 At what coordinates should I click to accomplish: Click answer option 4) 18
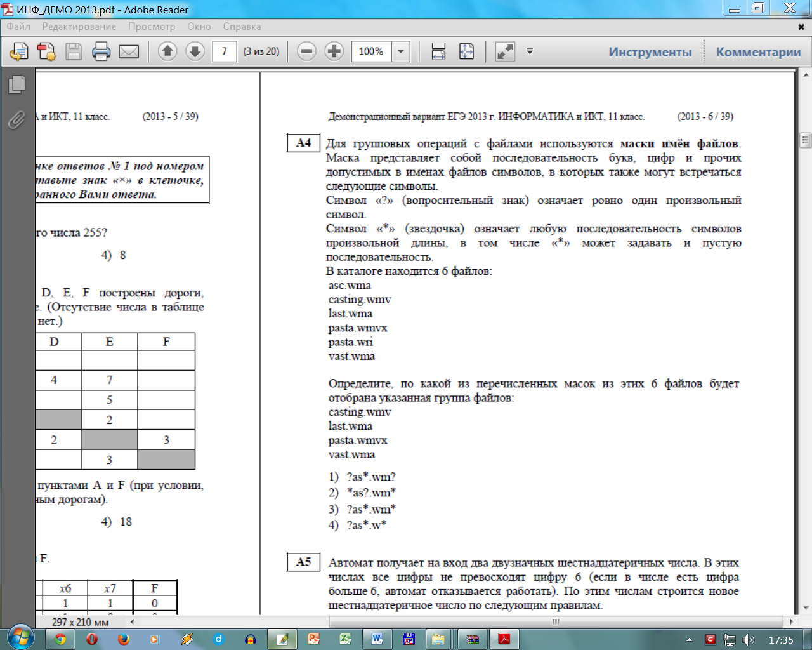117,522
